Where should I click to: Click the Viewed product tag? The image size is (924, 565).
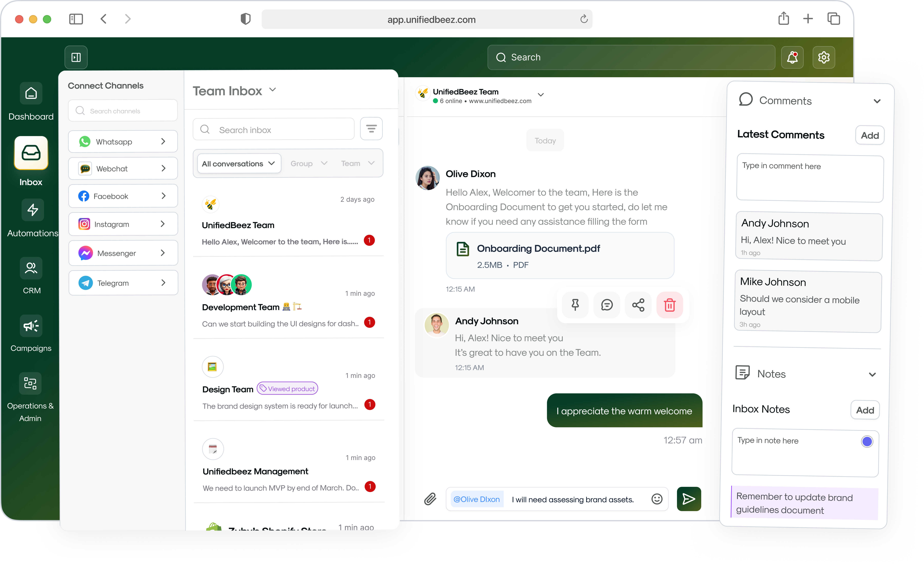click(x=287, y=389)
